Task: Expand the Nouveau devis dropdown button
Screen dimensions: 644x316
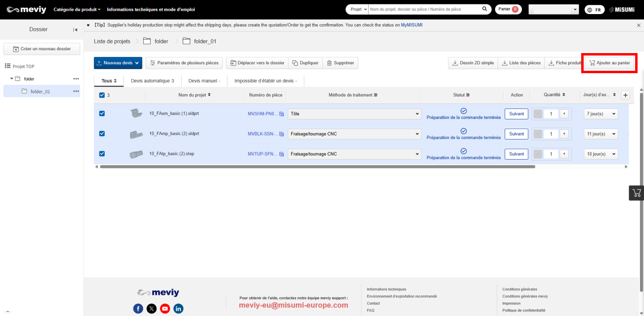Action: (x=118, y=63)
